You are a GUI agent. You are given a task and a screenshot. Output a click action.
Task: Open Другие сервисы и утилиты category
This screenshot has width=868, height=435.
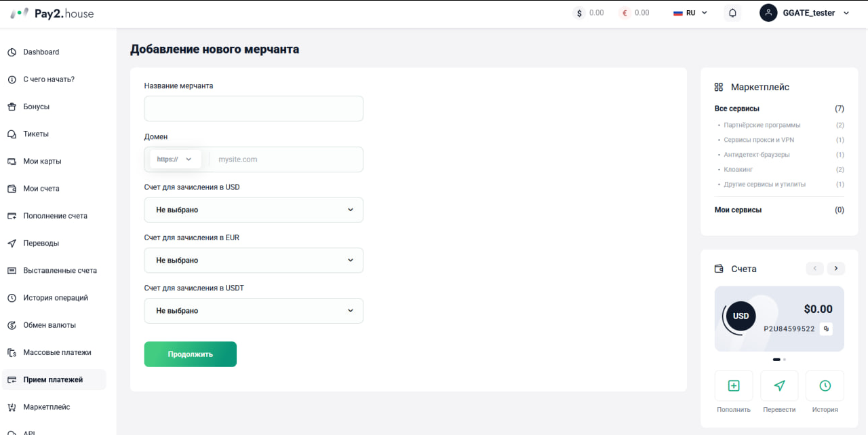tap(765, 184)
